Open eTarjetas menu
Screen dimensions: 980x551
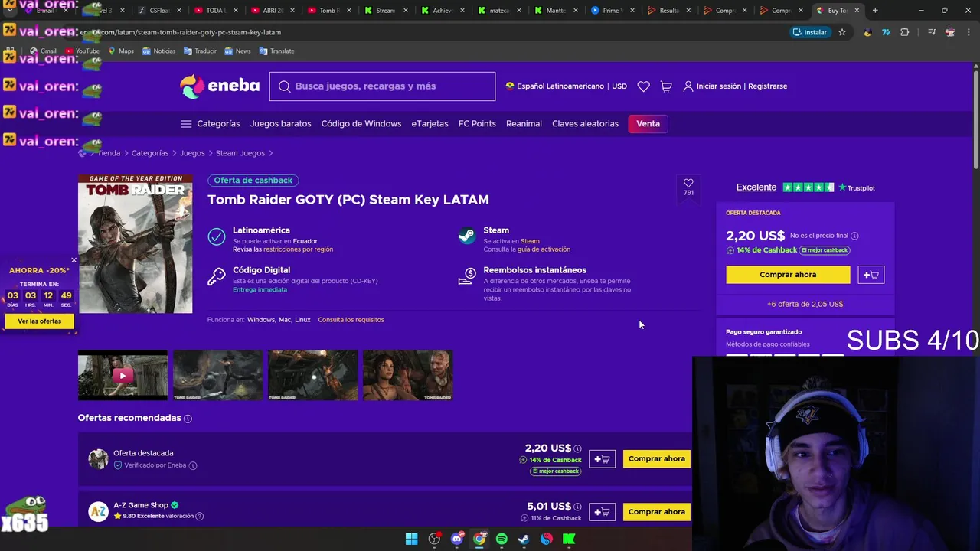(430, 124)
